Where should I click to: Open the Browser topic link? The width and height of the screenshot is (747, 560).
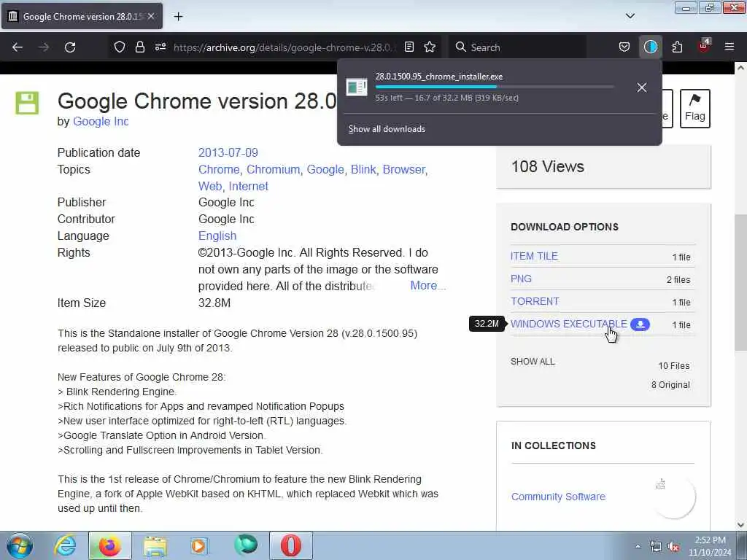click(403, 169)
